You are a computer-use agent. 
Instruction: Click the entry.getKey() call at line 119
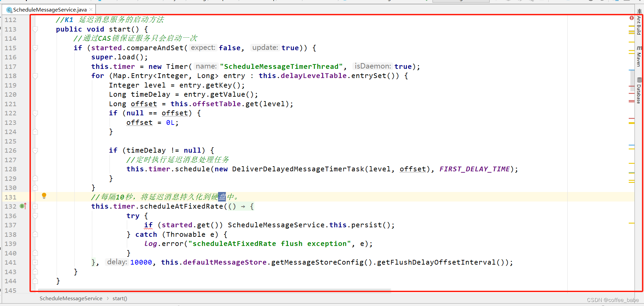click(210, 85)
